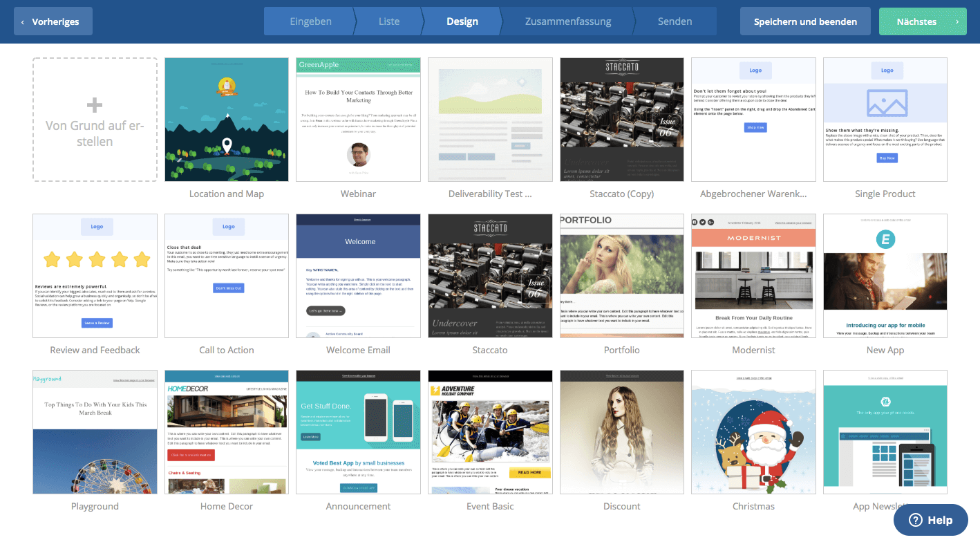Click the 'Call to Action' caption

[227, 351]
